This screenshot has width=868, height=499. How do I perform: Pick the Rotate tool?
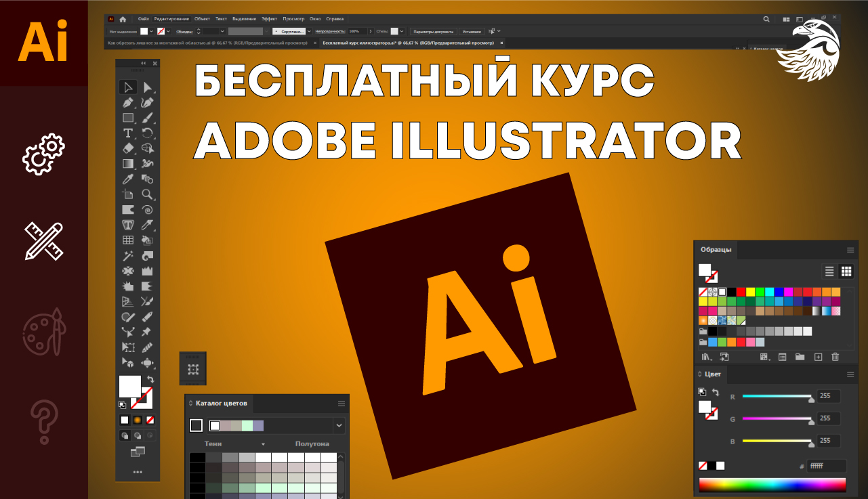(147, 133)
